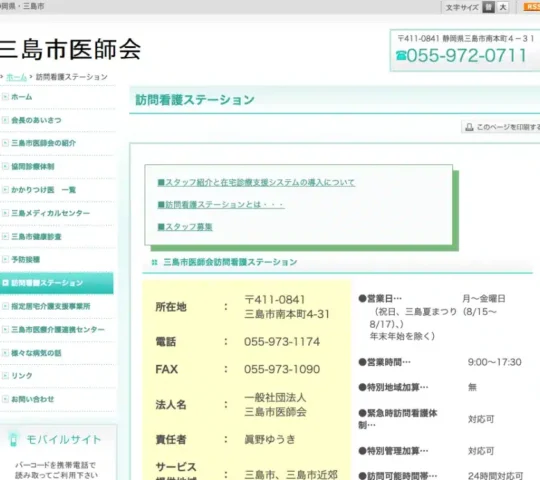Click このページを印刷する print button
The height and width of the screenshot is (480, 540).
pyautogui.click(x=501, y=127)
